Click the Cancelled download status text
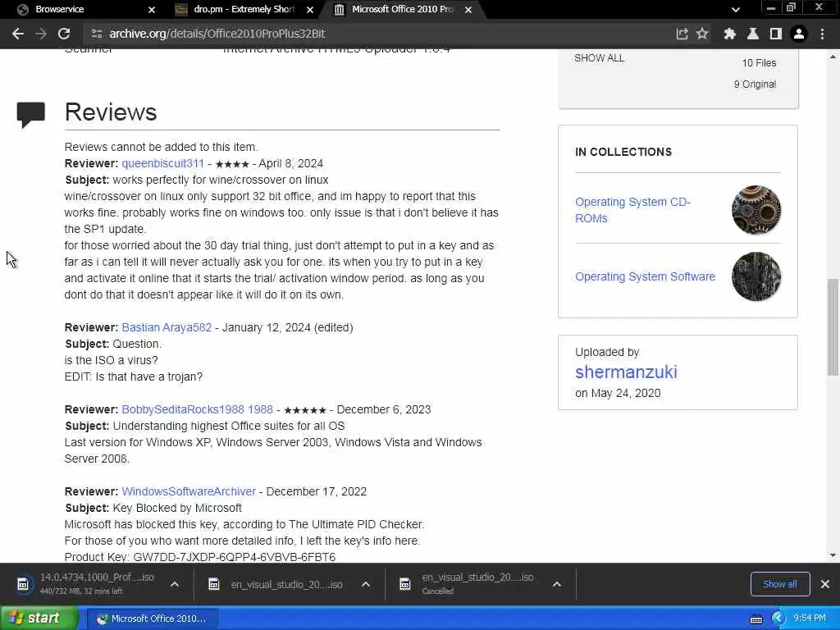 [x=438, y=591]
